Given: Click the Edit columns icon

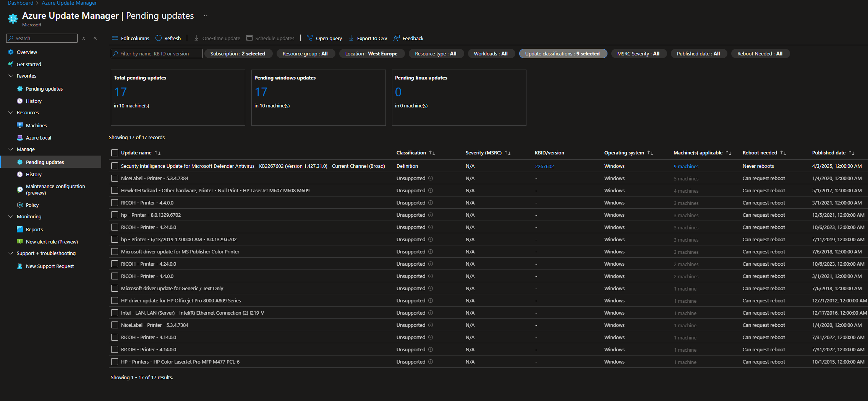Looking at the screenshot, I should tap(115, 38).
